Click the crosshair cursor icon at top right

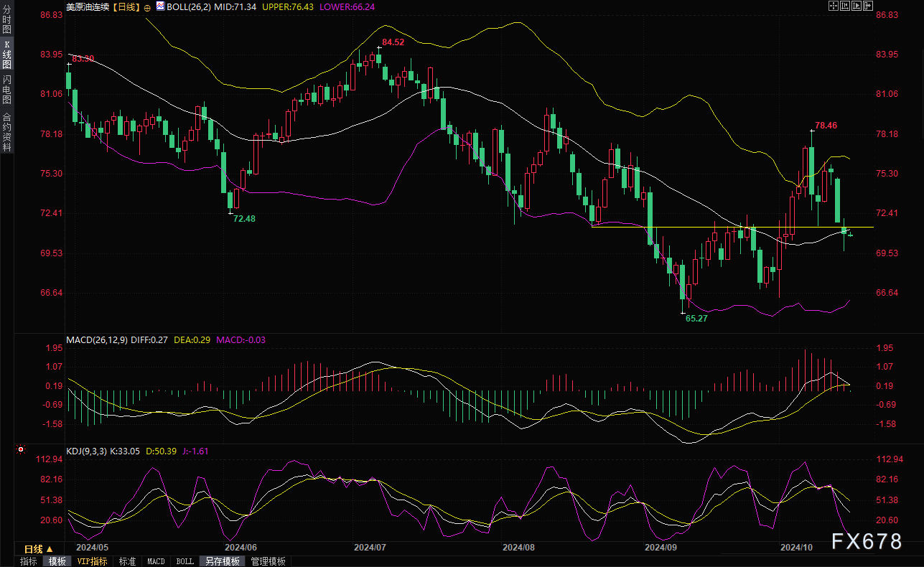[833, 6]
